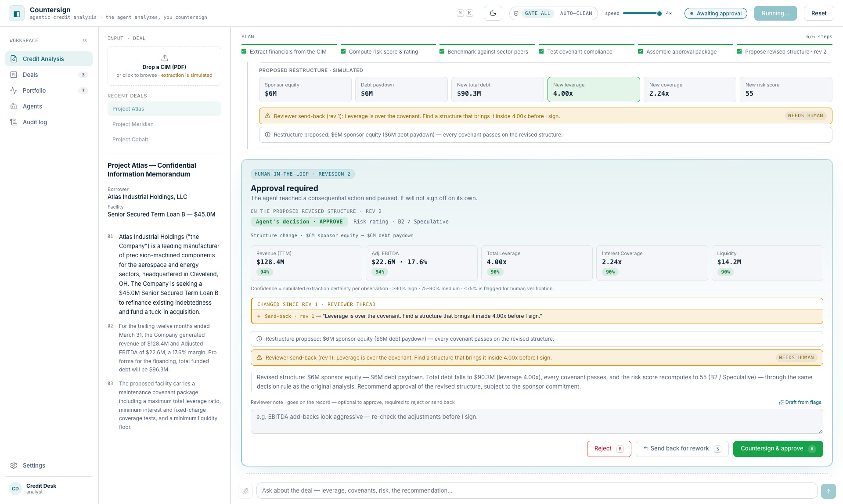The height and width of the screenshot is (504, 843).
Task: Open the Agents section
Action: [49, 106]
